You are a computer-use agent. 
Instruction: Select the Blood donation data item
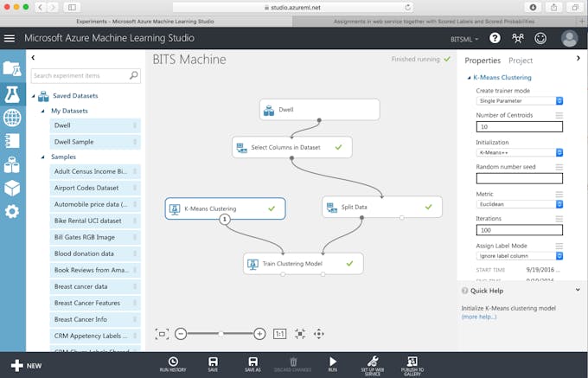(95, 253)
